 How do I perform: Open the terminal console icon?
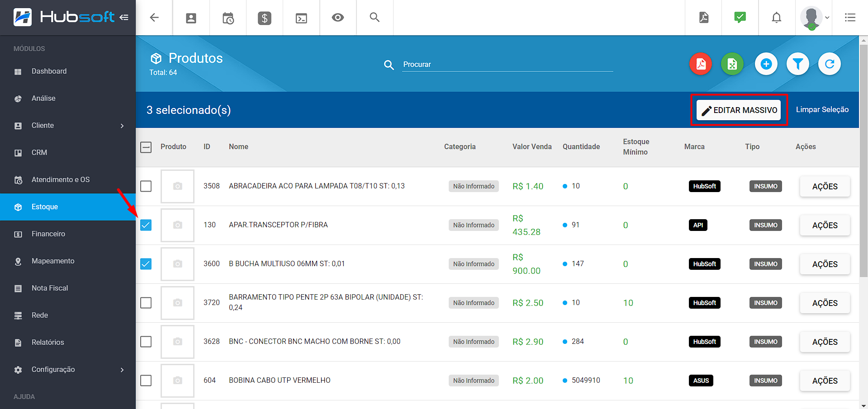pyautogui.click(x=301, y=18)
